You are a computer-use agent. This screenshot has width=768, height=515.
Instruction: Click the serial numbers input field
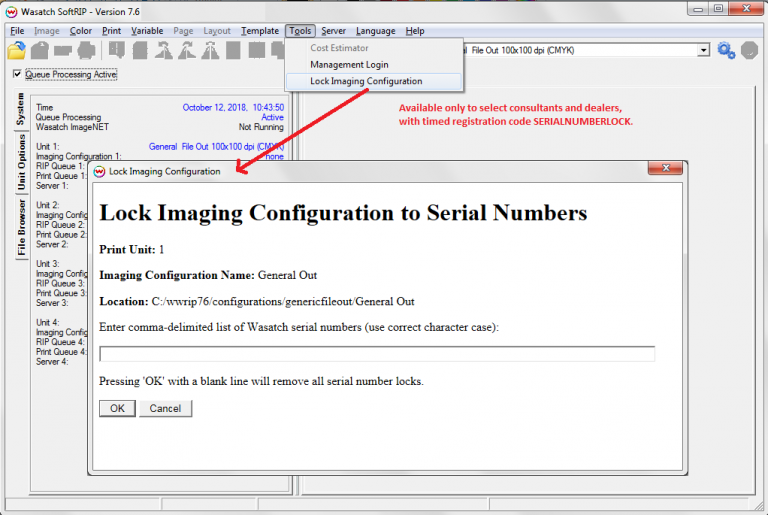(377, 354)
